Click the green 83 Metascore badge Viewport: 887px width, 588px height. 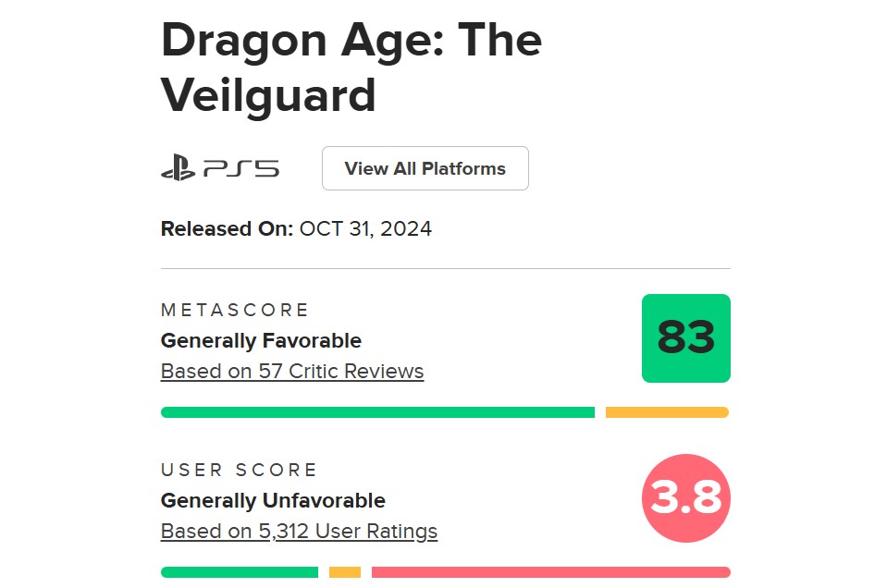tap(686, 338)
